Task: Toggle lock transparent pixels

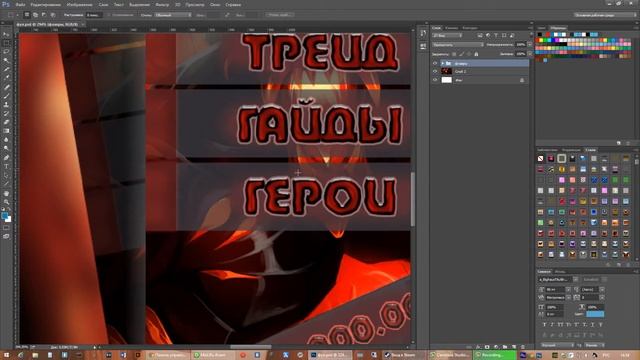Action: [454, 54]
